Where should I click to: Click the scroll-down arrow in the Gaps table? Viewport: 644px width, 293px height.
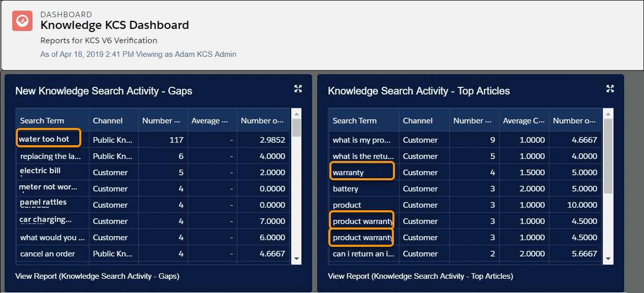point(296,258)
